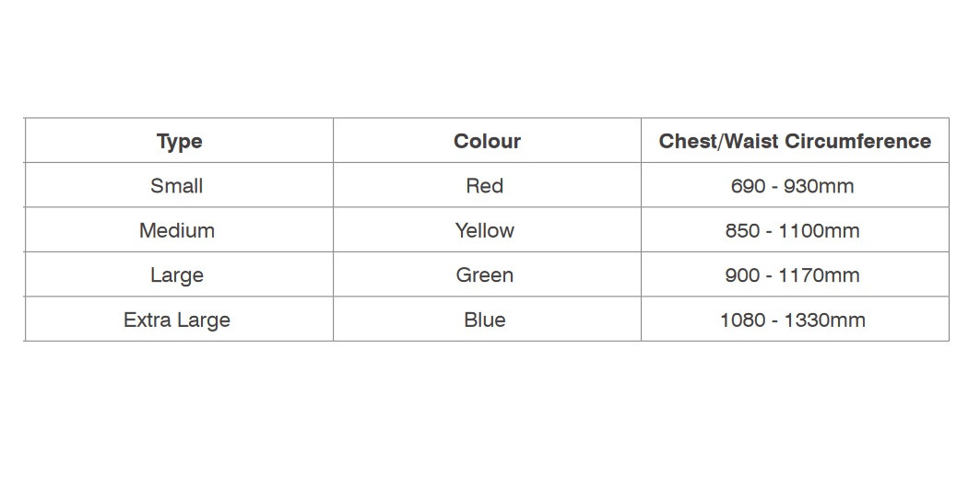Click the Chest/Waist Circumference header
Screen dimensions: 980x478
(x=795, y=141)
